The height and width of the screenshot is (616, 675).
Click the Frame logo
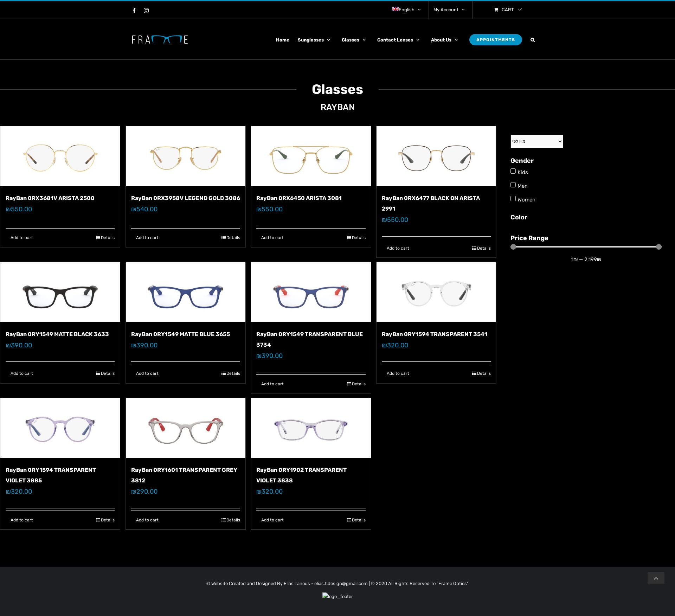point(160,39)
